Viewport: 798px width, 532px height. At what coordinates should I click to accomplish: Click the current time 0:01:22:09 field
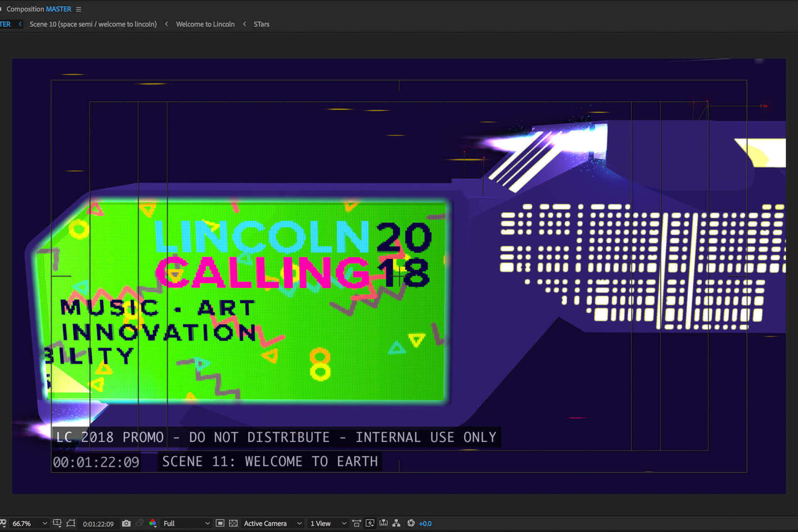click(x=98, y=524)
